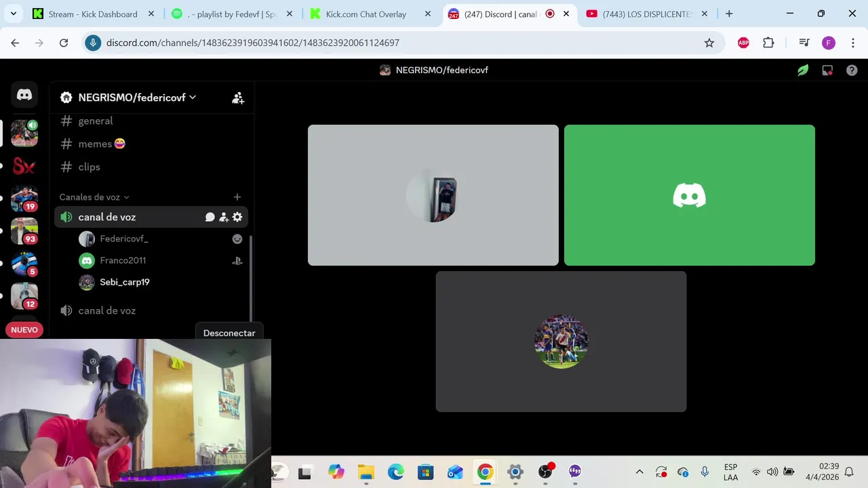This screenshot has width=868, height=488.
Task: Open Discord inbox icon in title bar
Action: coord(827,70)
